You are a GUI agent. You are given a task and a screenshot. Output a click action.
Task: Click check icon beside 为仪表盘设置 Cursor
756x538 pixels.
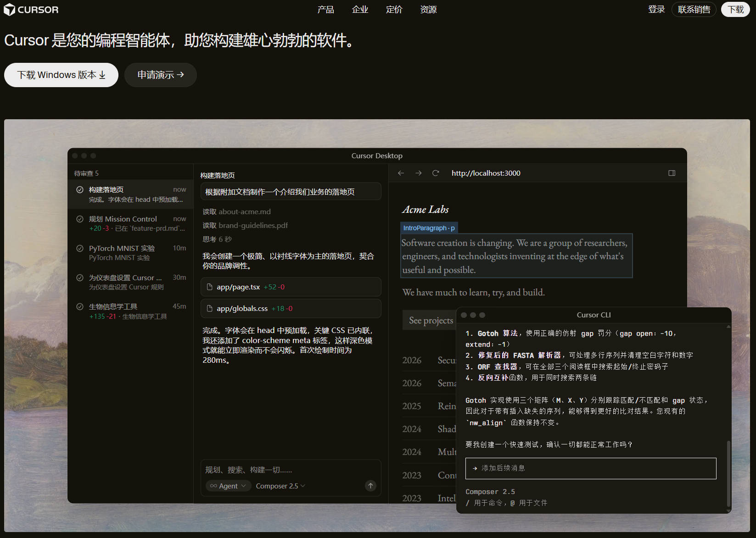[x=80, y=277]
